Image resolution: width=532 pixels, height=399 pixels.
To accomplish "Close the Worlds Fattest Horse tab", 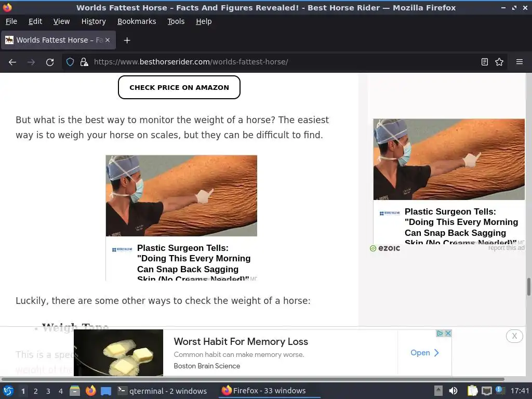I will pyautogui.click(x=108, y=40).
